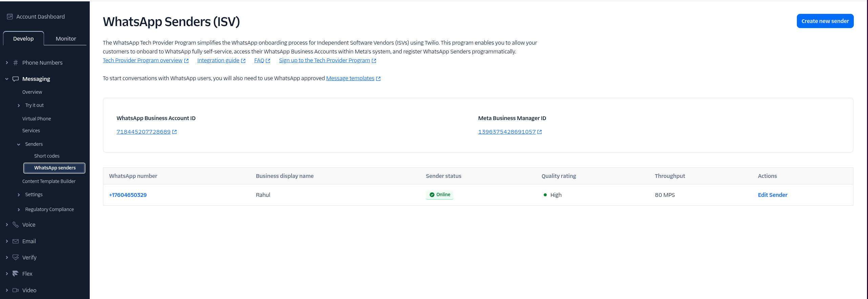Click the 80 MPS throughput value

pos(665,195)
